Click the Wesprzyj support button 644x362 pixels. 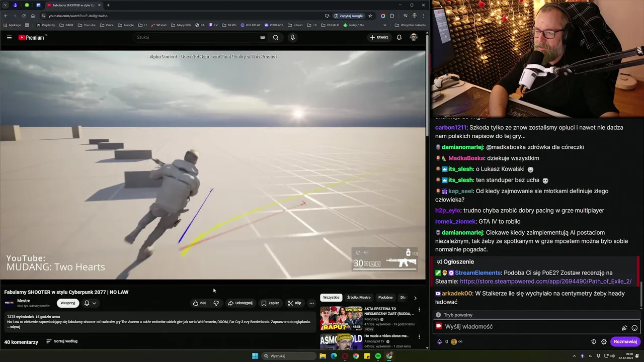68,303
